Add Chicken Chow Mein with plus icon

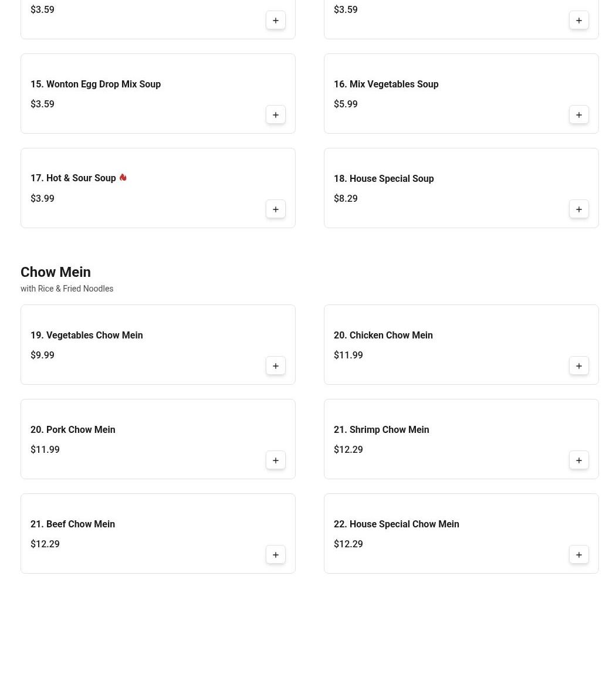coord(579,366)
